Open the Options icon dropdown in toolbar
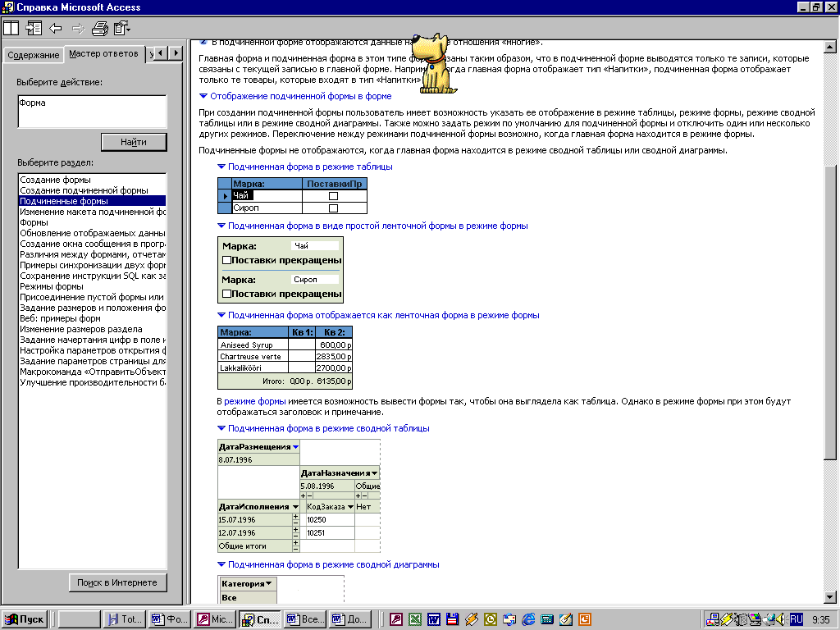Image resolution: width=840 pixels, height=630 pixels. pyautogui.click(x=122, y=28)
